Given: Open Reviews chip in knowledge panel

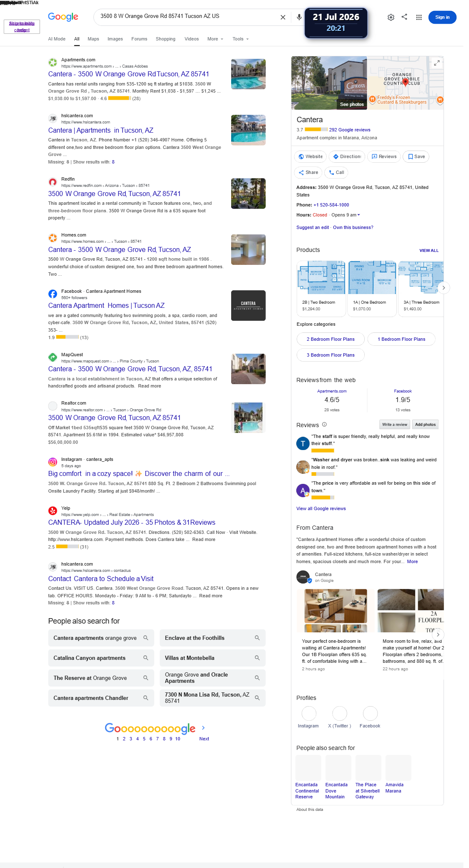Looking at the screenshot, I should [x=384, y=156].
